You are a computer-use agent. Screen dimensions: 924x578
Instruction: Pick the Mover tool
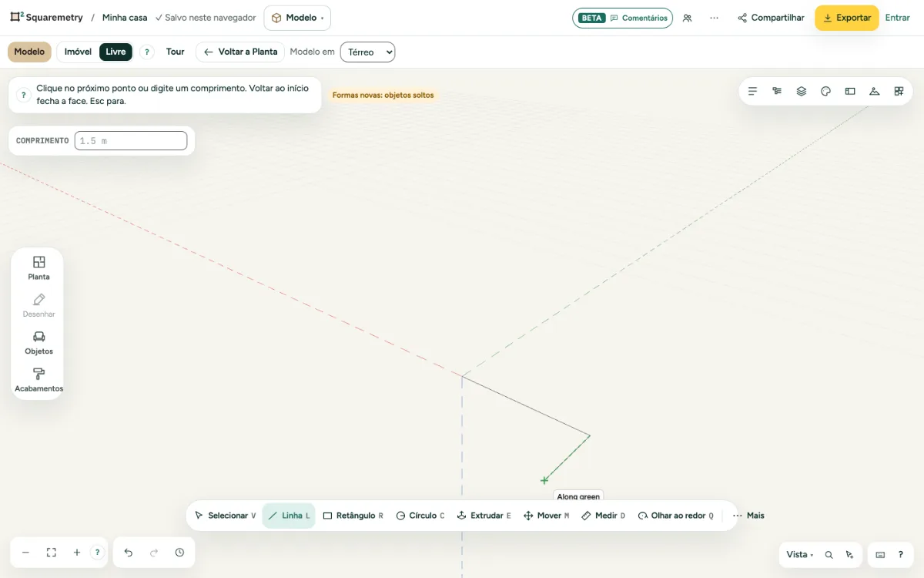click(546, 516)
